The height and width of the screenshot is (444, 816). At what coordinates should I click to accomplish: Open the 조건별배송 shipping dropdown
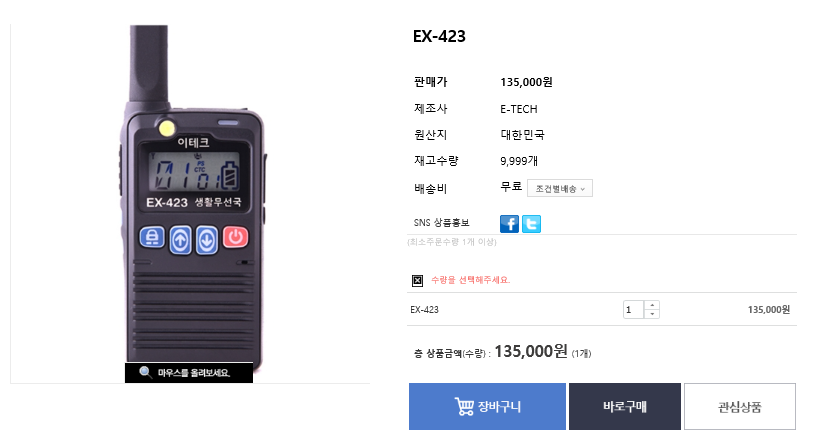pos(560,188)
